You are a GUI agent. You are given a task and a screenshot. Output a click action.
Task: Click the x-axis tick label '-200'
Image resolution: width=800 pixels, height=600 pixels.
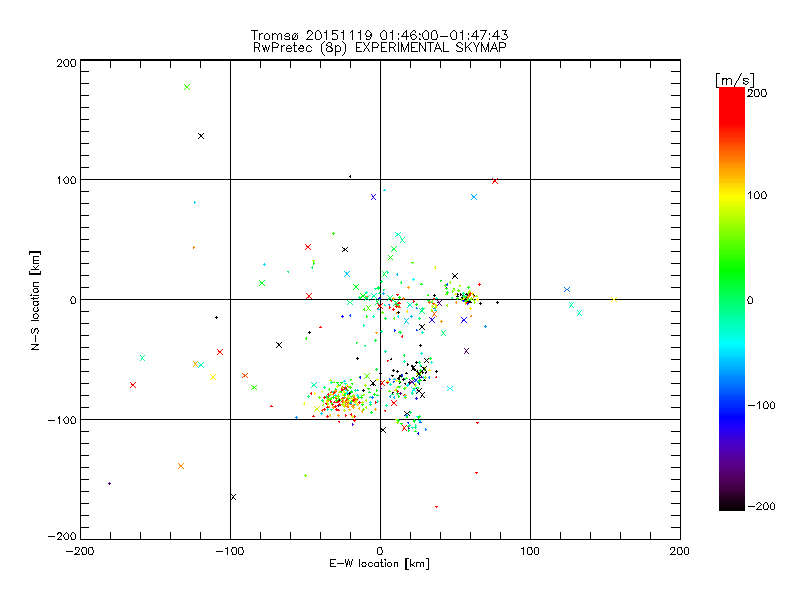click(80, 551)
